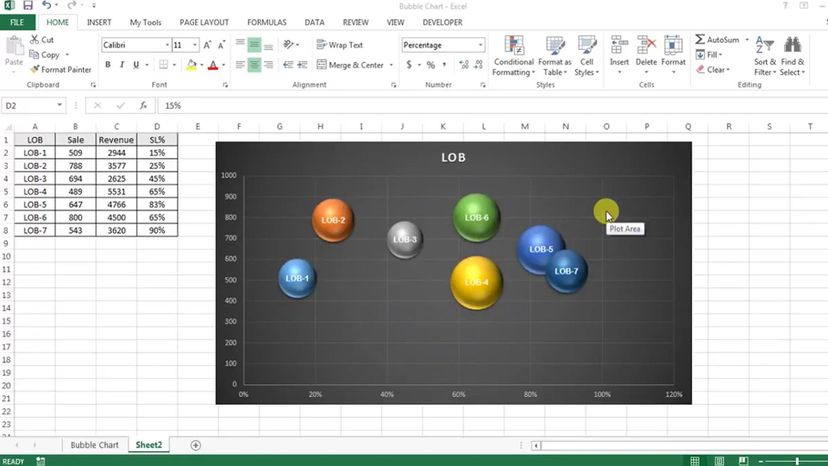Click the Insert cells icon
Screen dimensions: 828x466
[619, 45]
